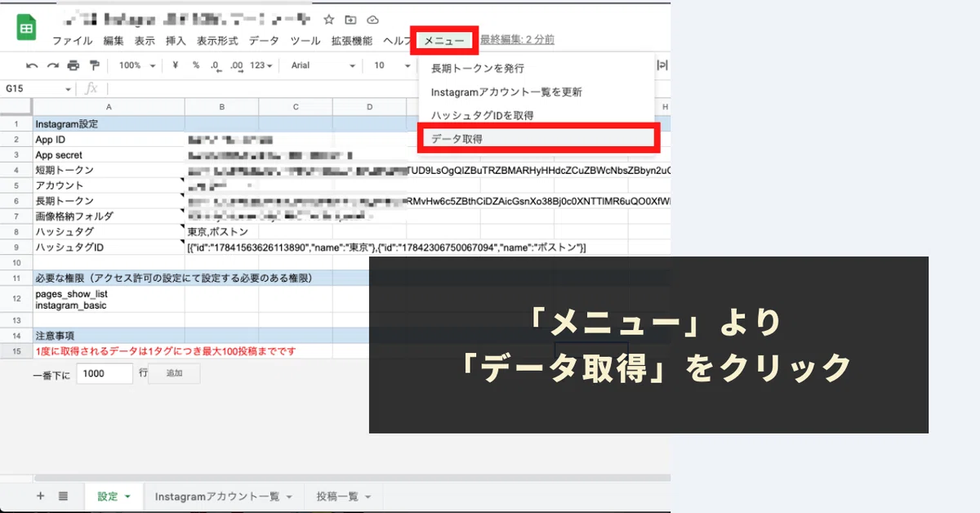Viewport: 980px width, 513px height.
Task: Open the 投稿一覧 tab dropdown arrow
Action: point(367,497)
